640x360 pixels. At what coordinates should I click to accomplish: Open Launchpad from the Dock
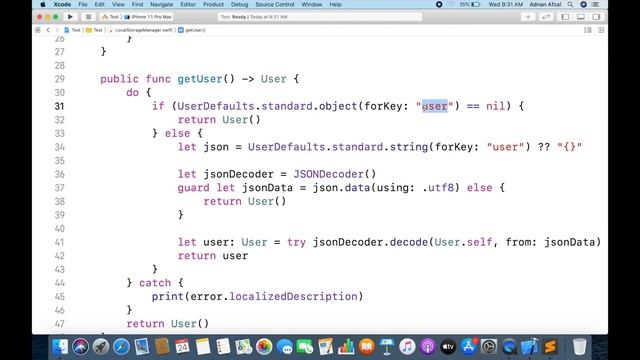pos(101,347)
